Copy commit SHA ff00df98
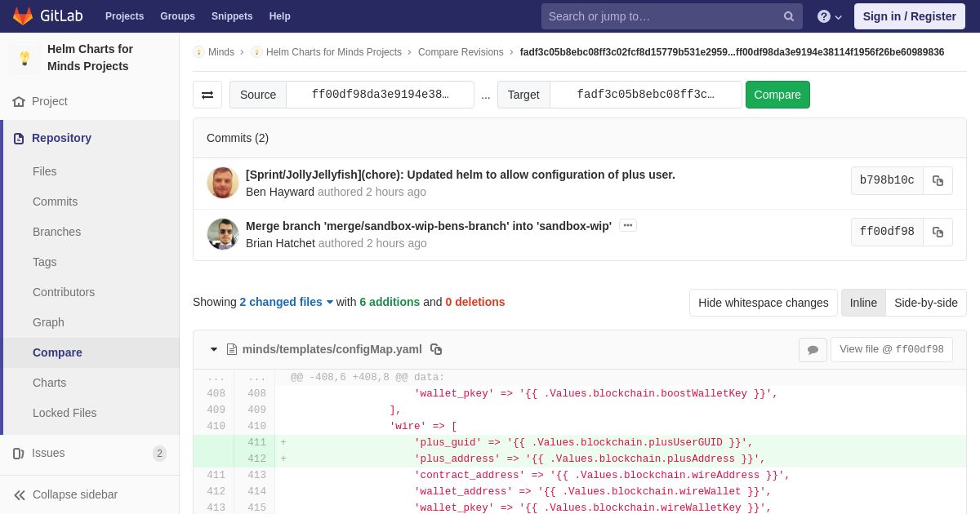Viewport: 980px width, 514px height. coord(938,232)
